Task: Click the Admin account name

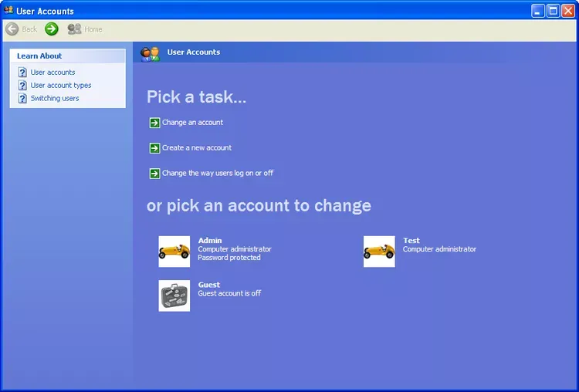Action: 210,241
